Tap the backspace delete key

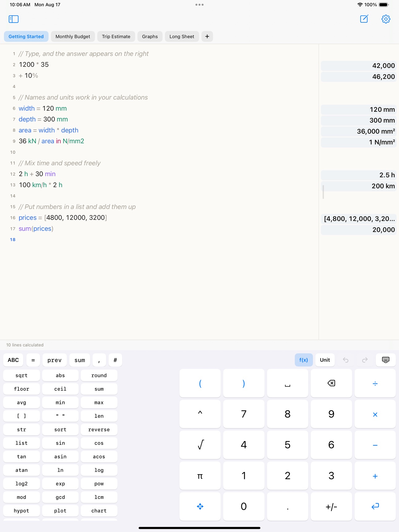point(331,383)
